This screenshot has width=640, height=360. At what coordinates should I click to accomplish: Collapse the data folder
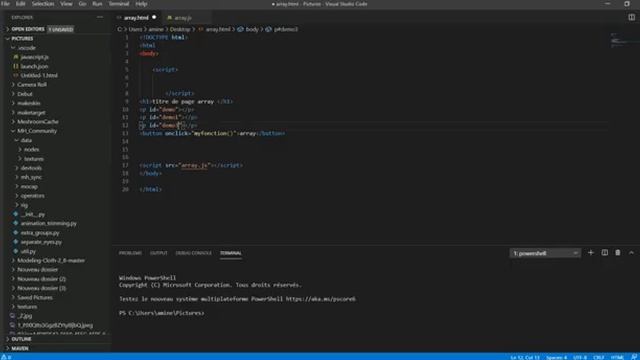pos(26,140)
